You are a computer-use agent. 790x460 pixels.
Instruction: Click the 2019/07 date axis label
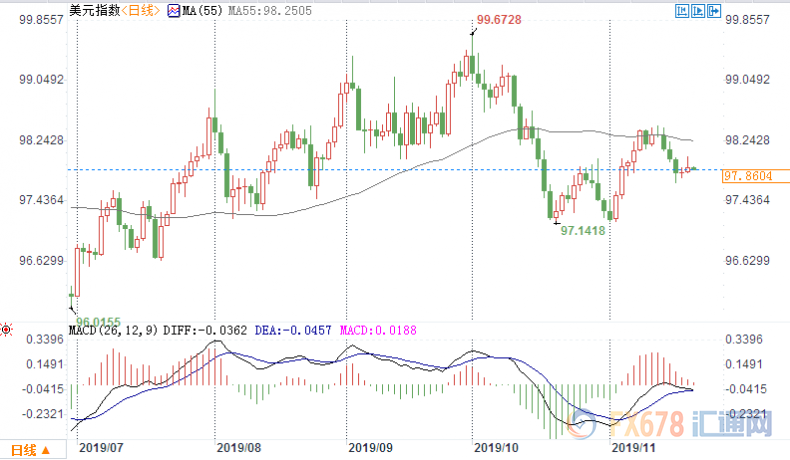tap(101, 447)
